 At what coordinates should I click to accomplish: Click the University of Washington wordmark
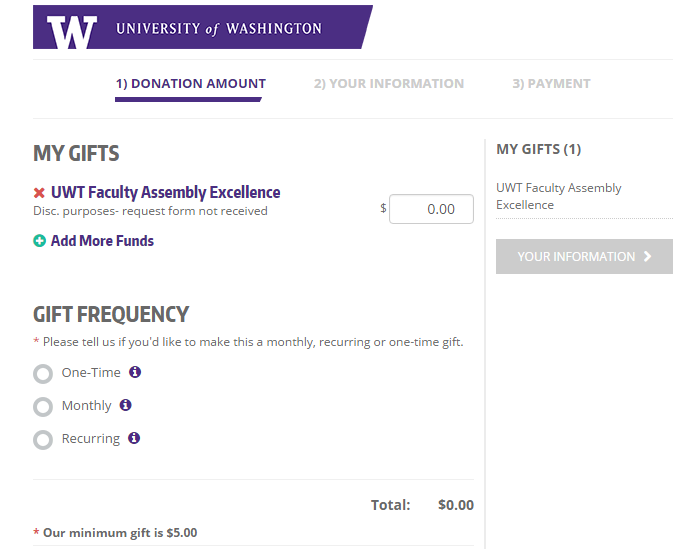[x=219, y=29]
